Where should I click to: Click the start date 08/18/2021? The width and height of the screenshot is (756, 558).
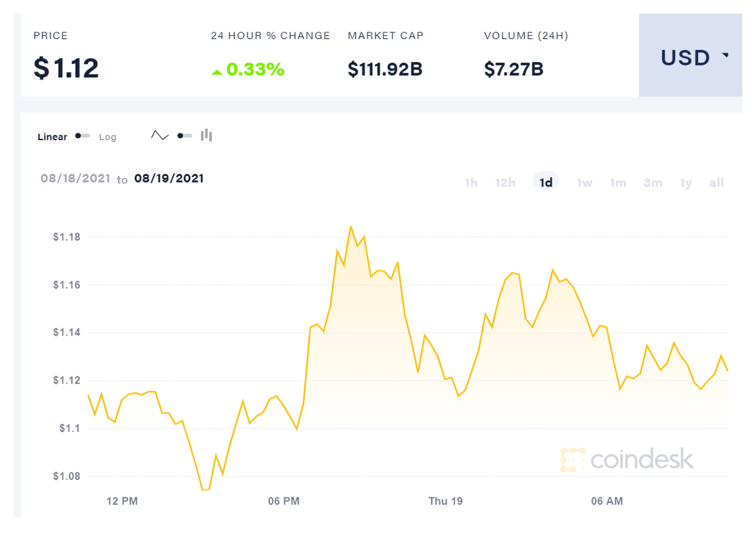[76, 179]
